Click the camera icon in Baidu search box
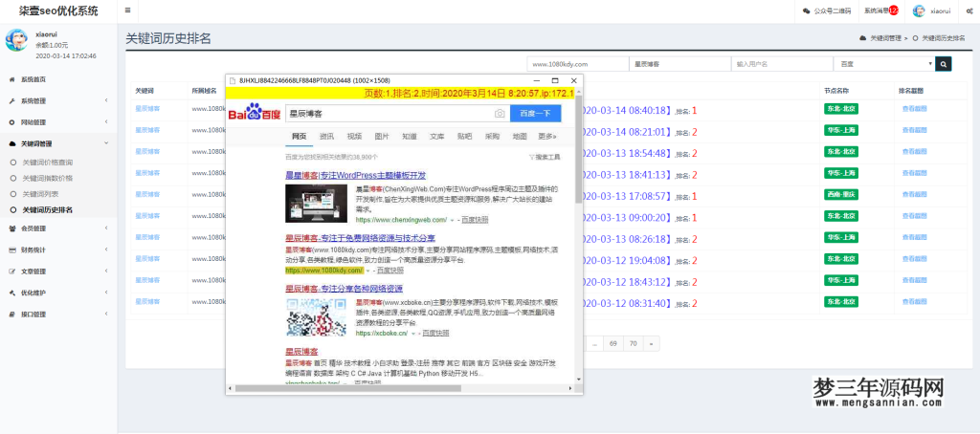 pos(500,114)
